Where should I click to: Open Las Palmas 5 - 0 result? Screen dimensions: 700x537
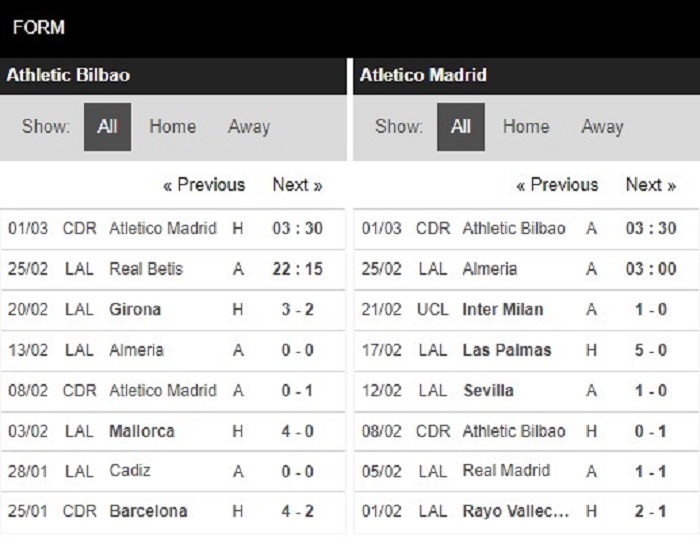(527, 350)
